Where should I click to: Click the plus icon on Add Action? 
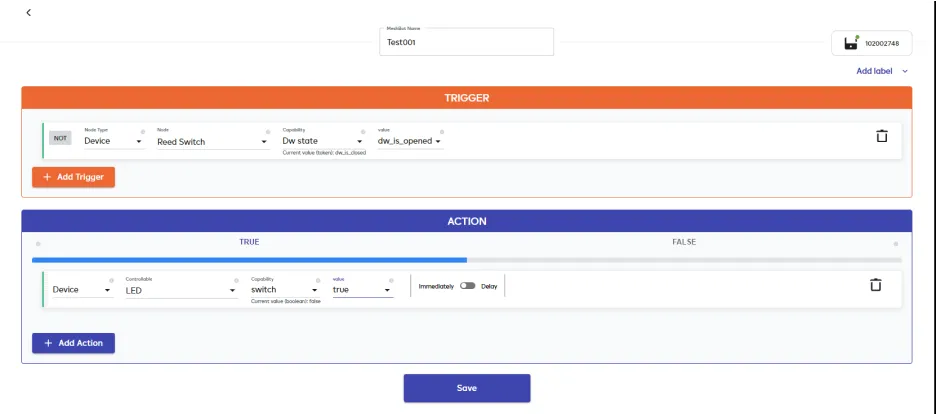click(x=47, y=343)
